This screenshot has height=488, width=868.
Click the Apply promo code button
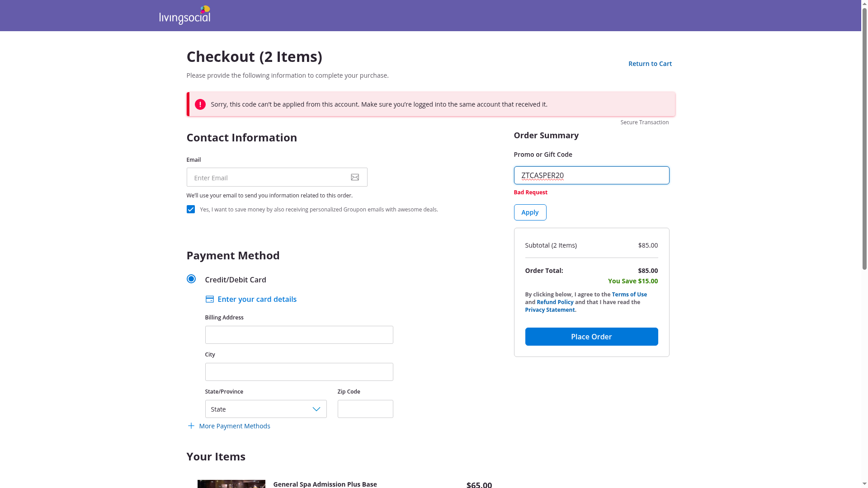[x=530, y=212]
